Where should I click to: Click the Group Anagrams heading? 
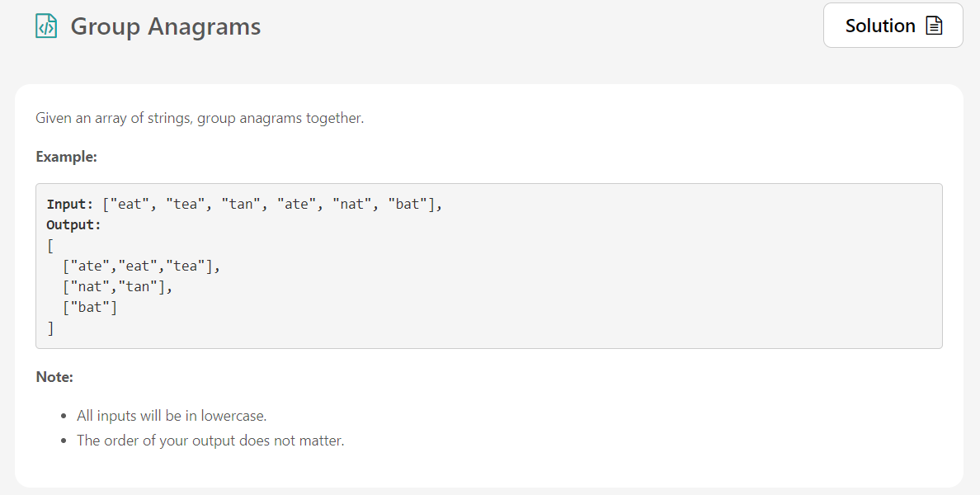point(166,26)
